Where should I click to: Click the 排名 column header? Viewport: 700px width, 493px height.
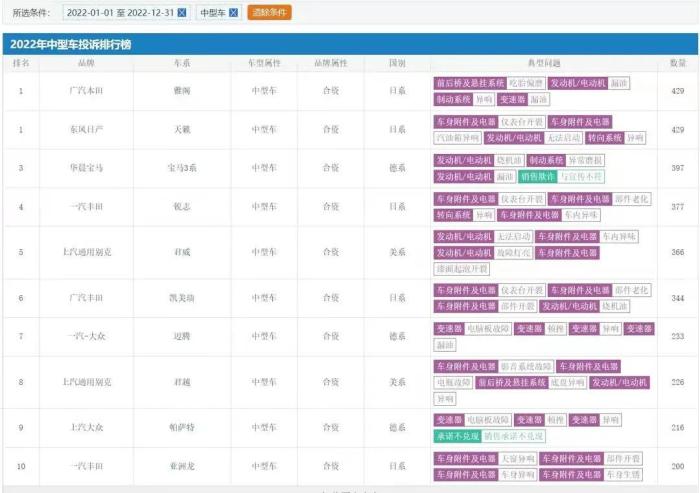pos(21,63)
